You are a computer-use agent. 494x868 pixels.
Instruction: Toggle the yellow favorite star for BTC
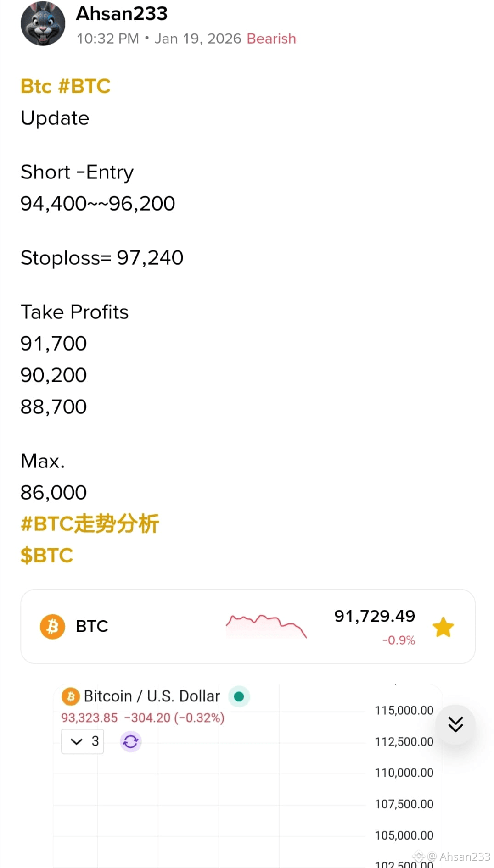[443, 627]
